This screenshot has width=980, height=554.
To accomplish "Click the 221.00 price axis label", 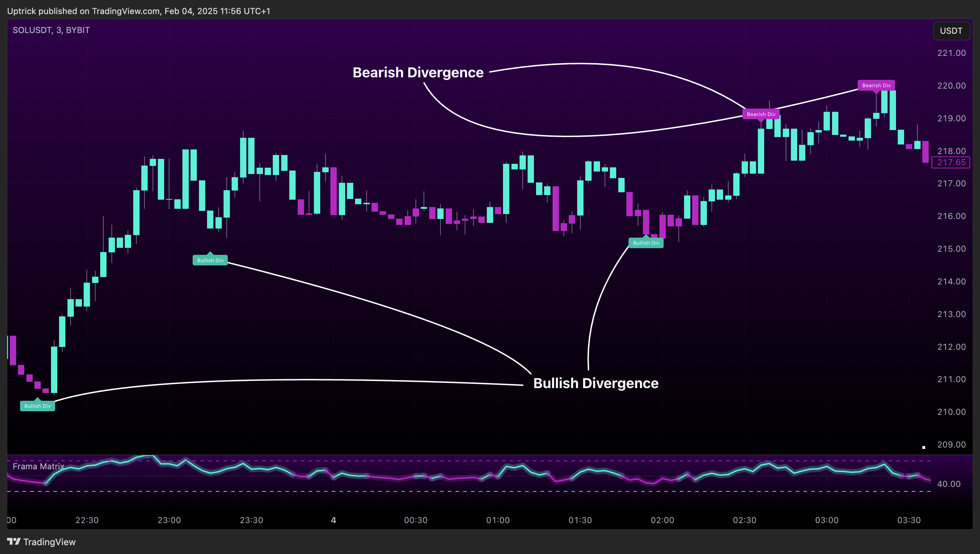I will tap(952, 53).
